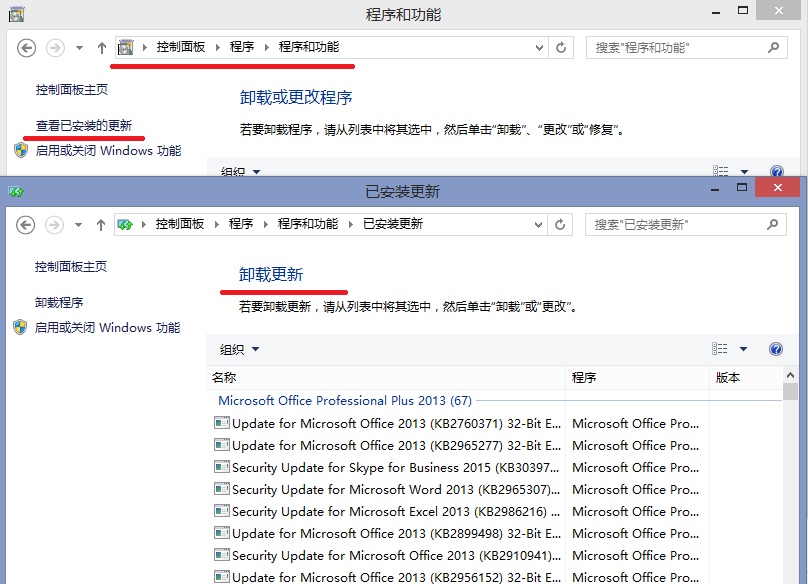Open 启用或关闭 Windows 功能 in 已安装更新 window
This screenshot has width=808, height=584.
click(107, 327)
